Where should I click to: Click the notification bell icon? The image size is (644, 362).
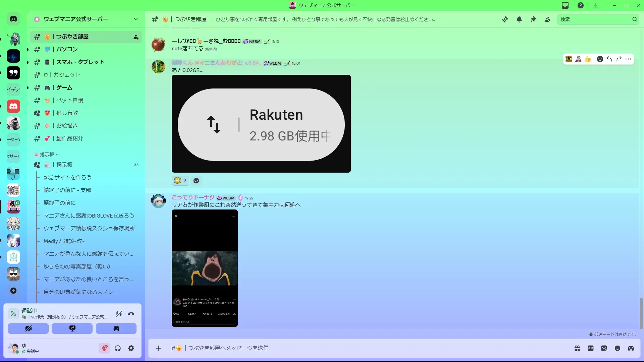click(519, 19)
